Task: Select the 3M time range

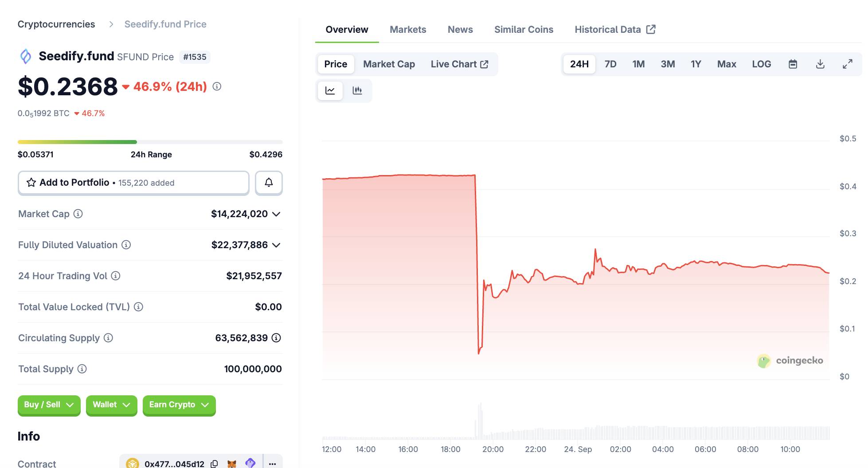Action: tap(668, 64)
